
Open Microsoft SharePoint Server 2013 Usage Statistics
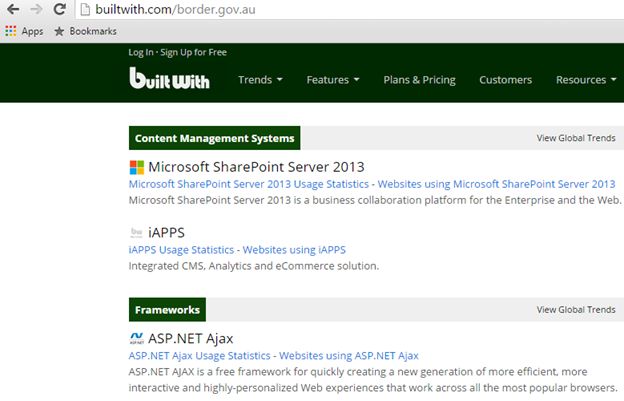(249, 184)
